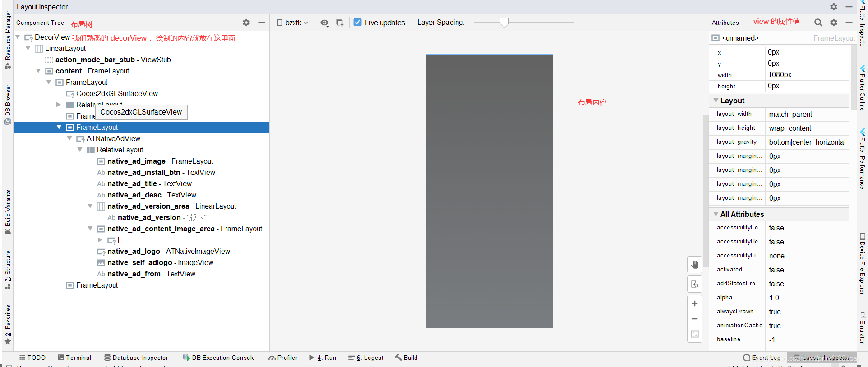Open the Run tool window
The height and width of the screenshot is (367, 868).
(323, 358)
